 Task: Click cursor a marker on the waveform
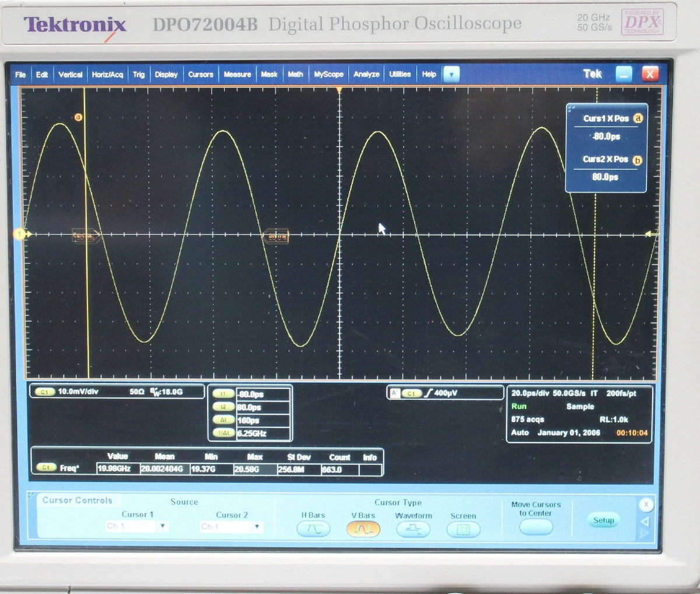click(x=78, y=117)
